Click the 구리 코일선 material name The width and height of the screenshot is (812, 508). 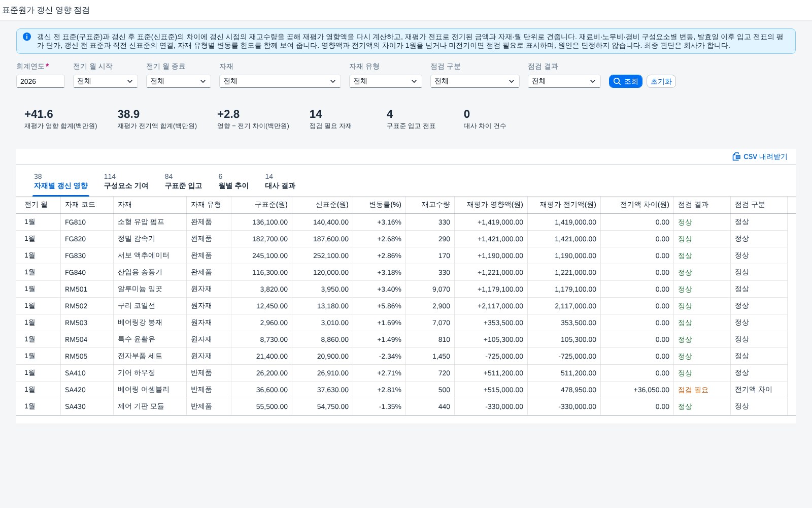click(x=137, y=306)
